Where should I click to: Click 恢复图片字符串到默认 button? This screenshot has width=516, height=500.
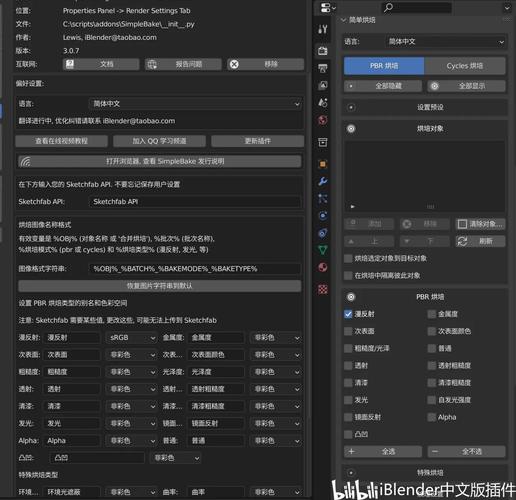[160, 286]
